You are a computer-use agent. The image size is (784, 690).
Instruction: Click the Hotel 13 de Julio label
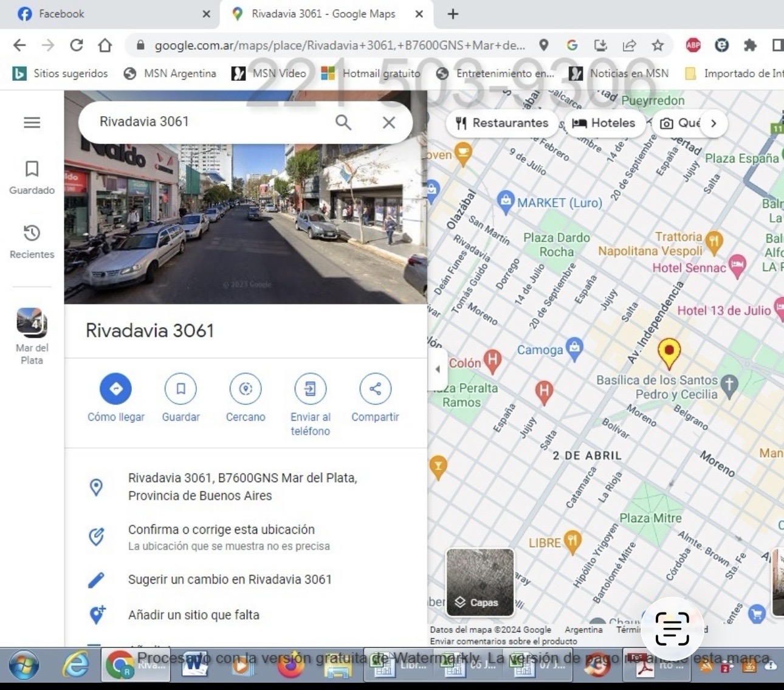tap(724, 311)
